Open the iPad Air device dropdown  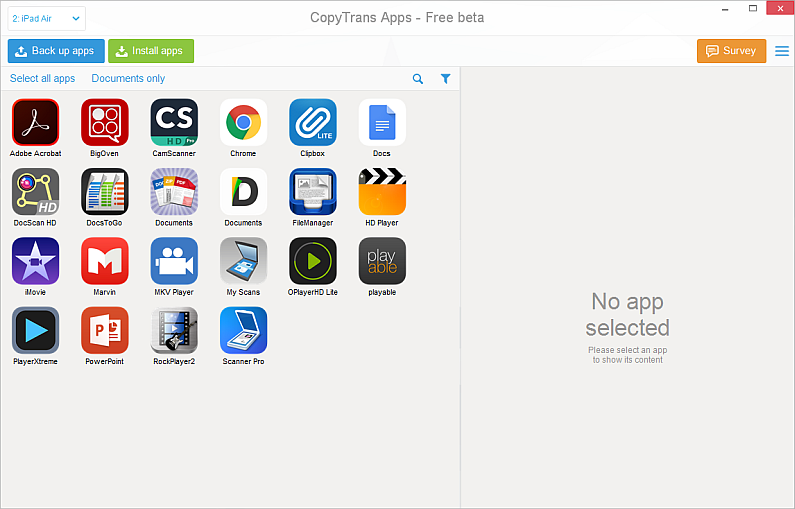pyautogui.click(x=46, y=19)
